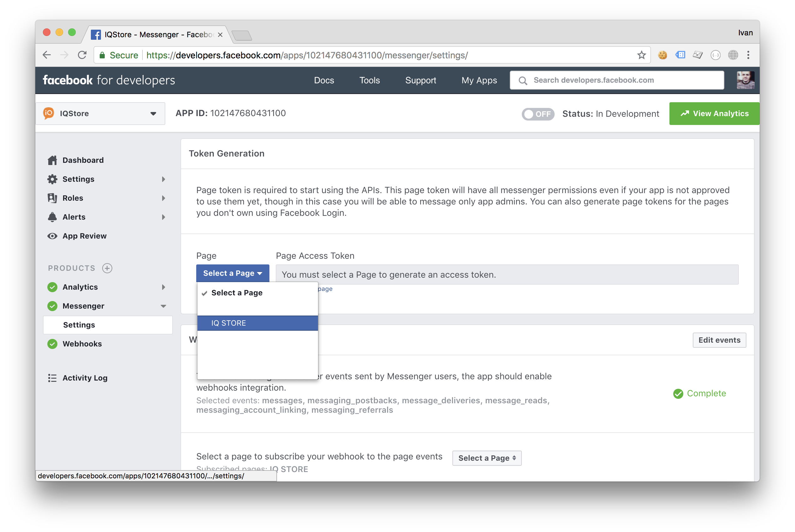795x532 pixels.
Task: Click the search magnifier icon
Action: tap(523, 80)
